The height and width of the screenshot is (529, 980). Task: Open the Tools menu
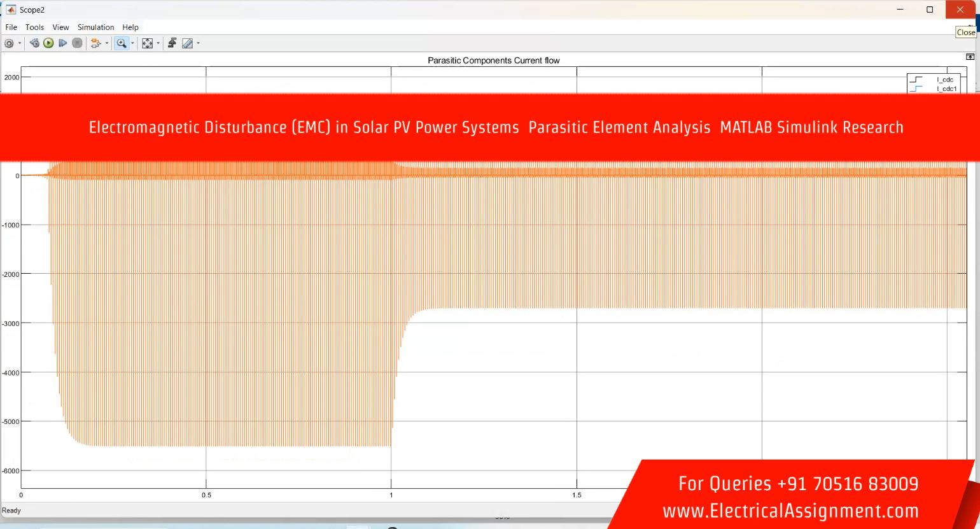[x=34, y=27]
